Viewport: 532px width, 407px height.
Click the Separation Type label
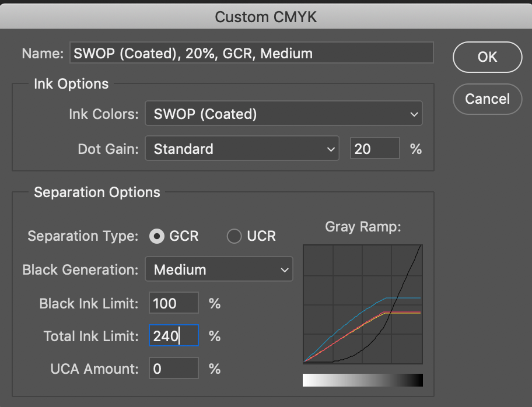(83, 237)
